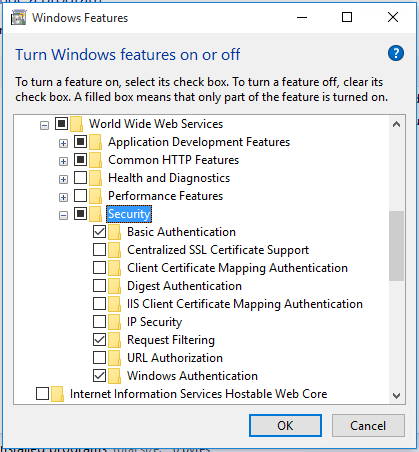Select the URL Authorization label
This screenshot has width=419, height=452.
coord(175,358)
